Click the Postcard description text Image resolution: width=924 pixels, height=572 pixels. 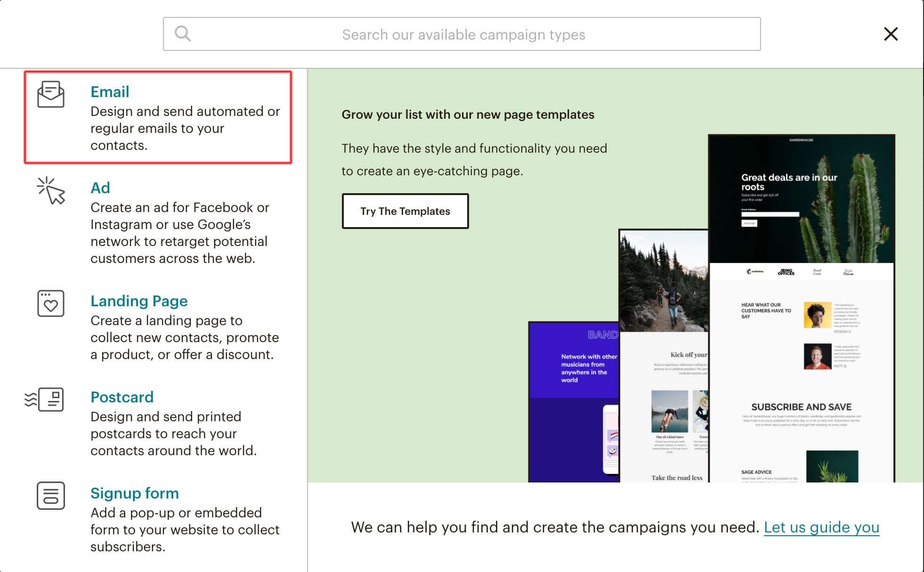coord(173,433)
